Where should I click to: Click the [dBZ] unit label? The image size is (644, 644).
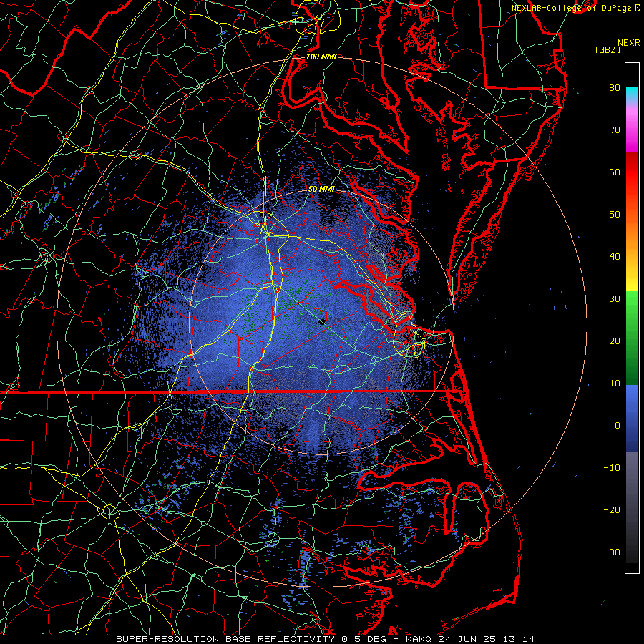[x=608, y=49]
